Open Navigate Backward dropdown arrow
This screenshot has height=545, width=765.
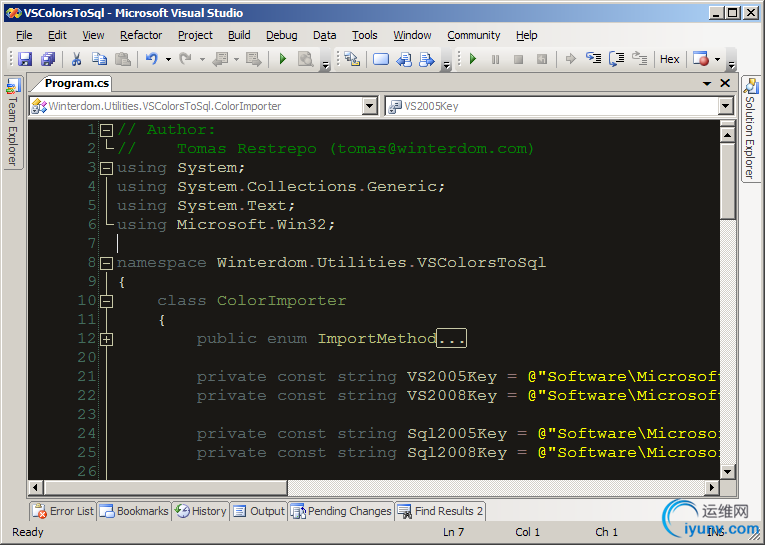click(236, 60)
